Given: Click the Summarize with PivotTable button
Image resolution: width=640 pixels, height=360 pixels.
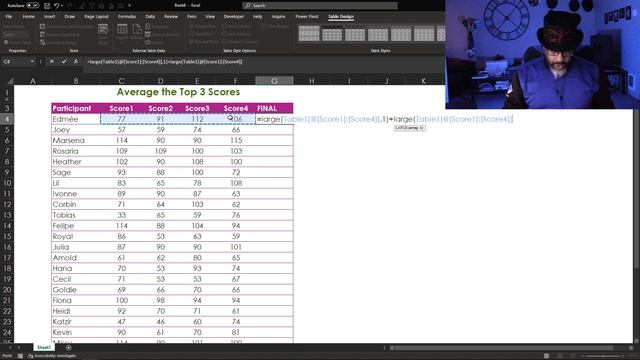Looking at the screenshot, I should click(x=67, y=27).
